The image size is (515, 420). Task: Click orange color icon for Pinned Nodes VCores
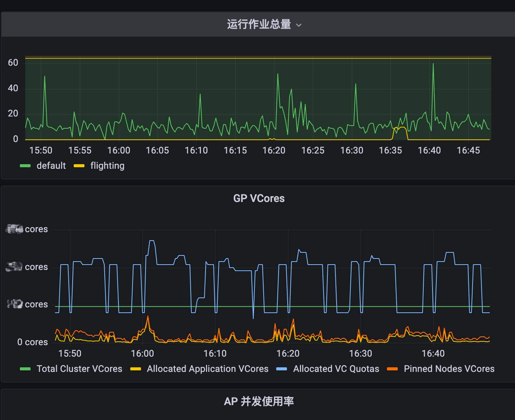pyautogui.click(x=392, y=369)
